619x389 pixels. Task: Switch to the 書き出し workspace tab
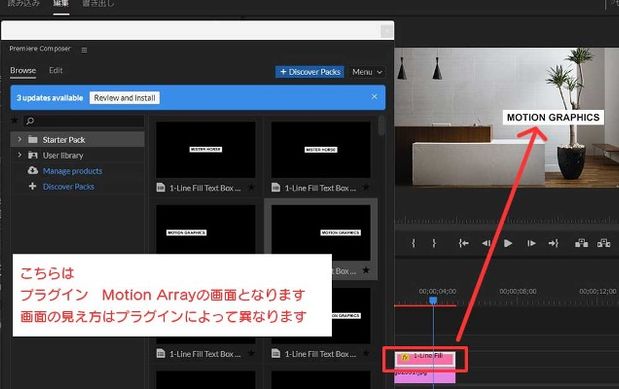98,4
